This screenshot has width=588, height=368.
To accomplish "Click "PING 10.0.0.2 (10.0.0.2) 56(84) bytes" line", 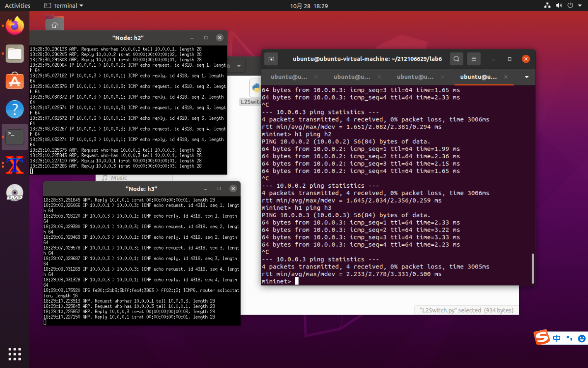I will tap(346, 142).
